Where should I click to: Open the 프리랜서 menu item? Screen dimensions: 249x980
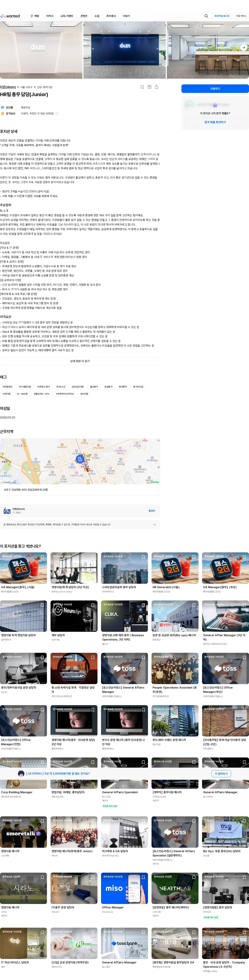tap(111, 16)
